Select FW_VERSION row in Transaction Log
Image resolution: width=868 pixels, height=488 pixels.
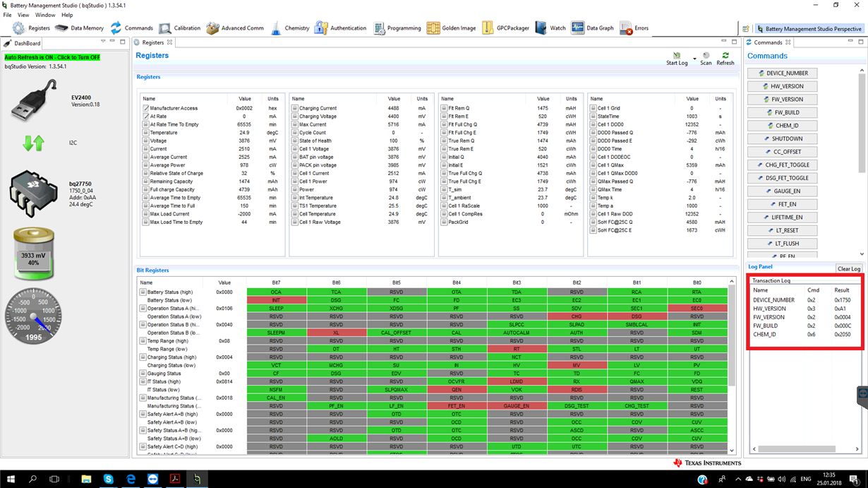804,317
